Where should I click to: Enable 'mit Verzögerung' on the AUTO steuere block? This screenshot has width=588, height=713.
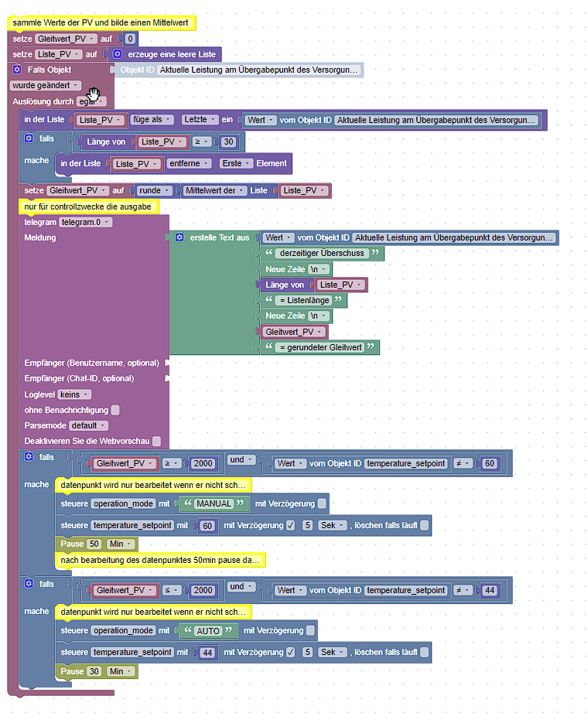[x=310, y=630]
